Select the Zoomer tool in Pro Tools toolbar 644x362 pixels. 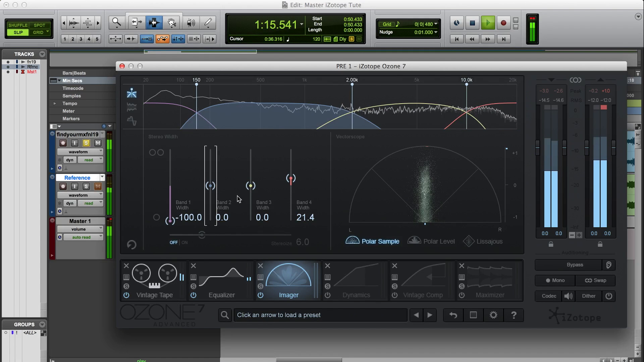coord(116,22)
